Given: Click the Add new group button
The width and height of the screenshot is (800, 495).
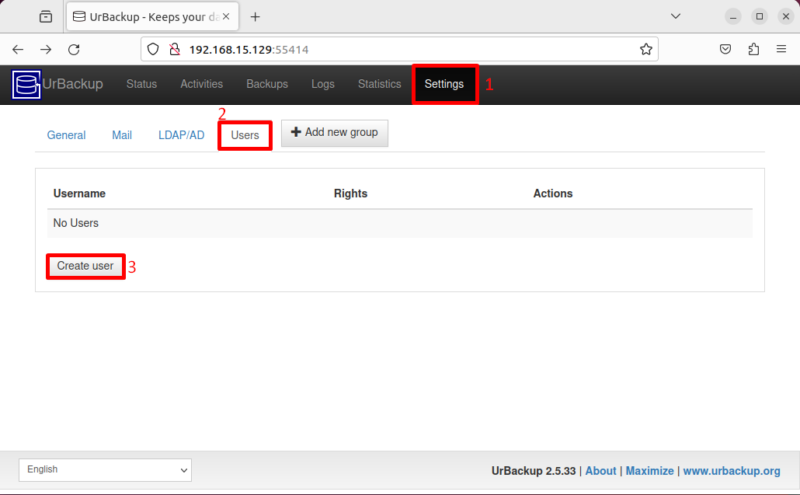Looking at the screenshot, I should [335, 133].
